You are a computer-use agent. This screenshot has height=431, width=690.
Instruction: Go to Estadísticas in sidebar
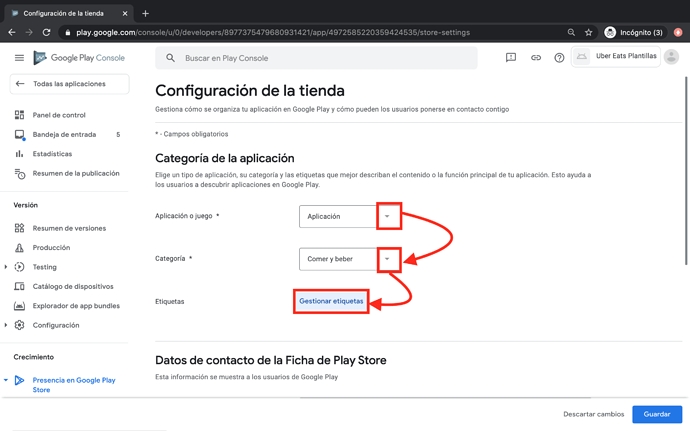coord(52,154)
